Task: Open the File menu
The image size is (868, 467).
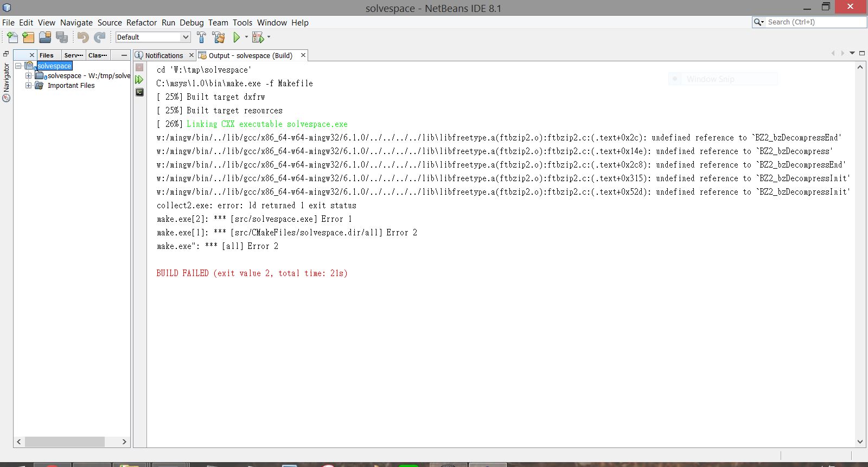Action: coord(8,22)
